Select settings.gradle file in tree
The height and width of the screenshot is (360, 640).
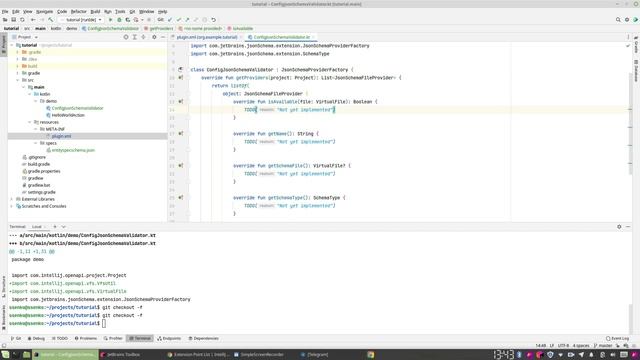tap(41, 192)
